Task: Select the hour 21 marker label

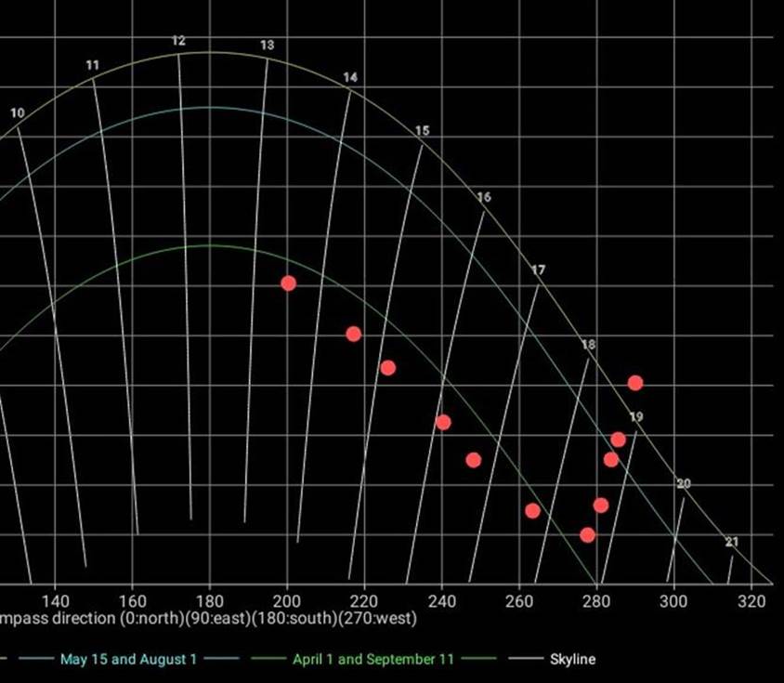Action: (732, 543)
